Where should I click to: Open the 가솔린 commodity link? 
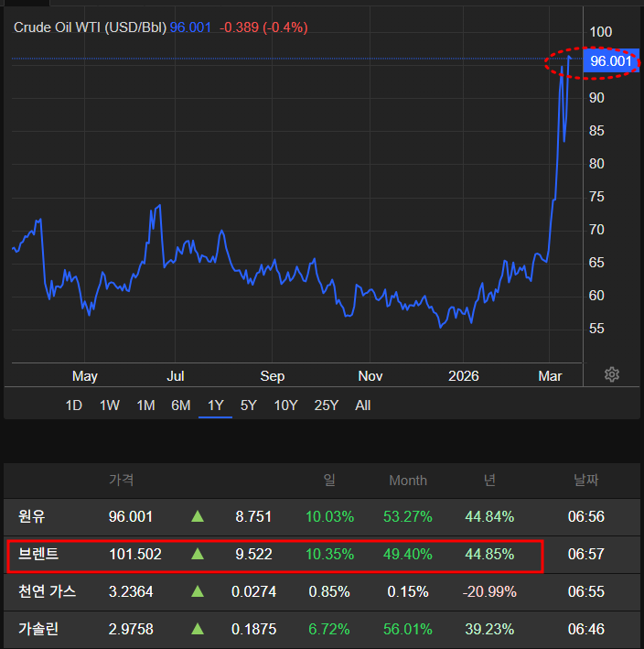point(38,630)
